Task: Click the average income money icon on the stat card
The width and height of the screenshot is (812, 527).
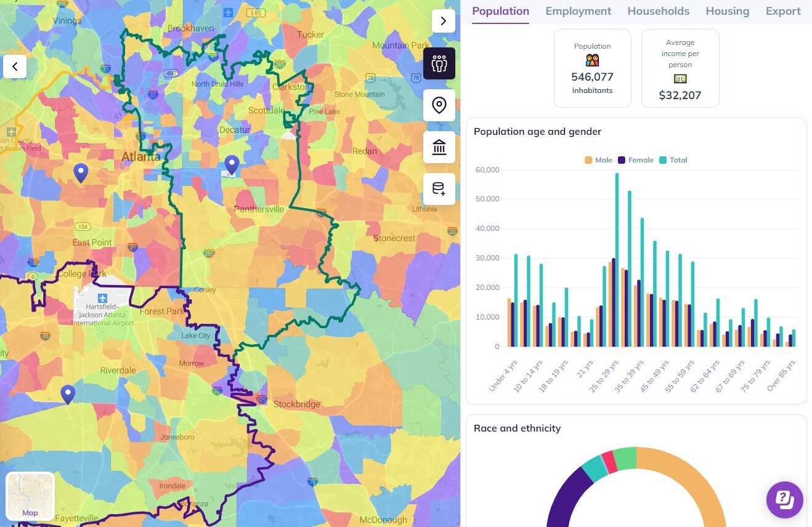Action: point(680,79)
